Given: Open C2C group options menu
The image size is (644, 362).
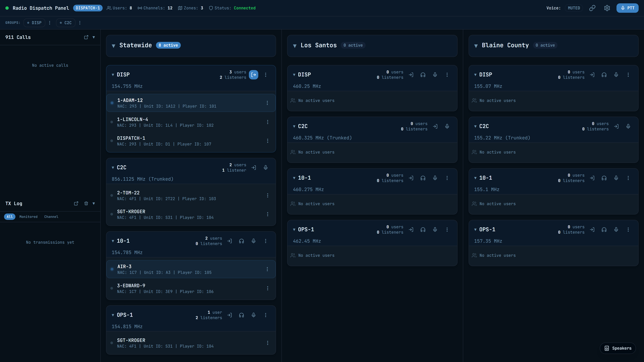Looking at the screenshot, I should [x=80, y=23].
